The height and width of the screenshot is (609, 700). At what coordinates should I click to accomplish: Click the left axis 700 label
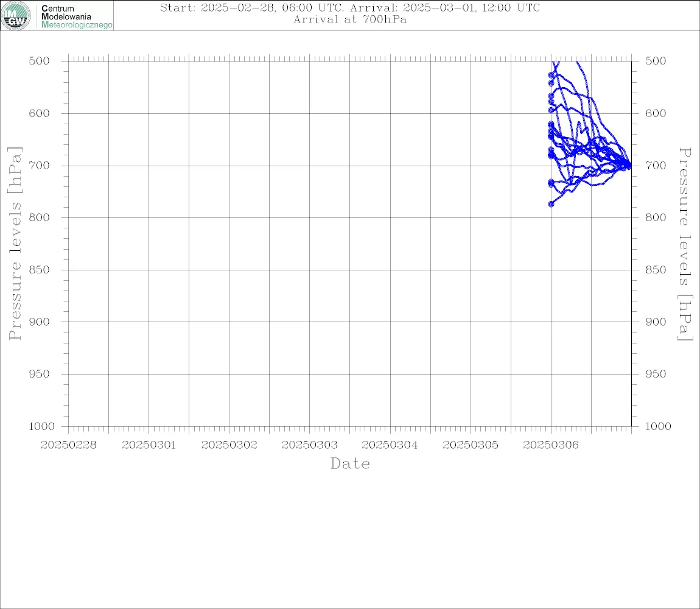click(40, 165)
